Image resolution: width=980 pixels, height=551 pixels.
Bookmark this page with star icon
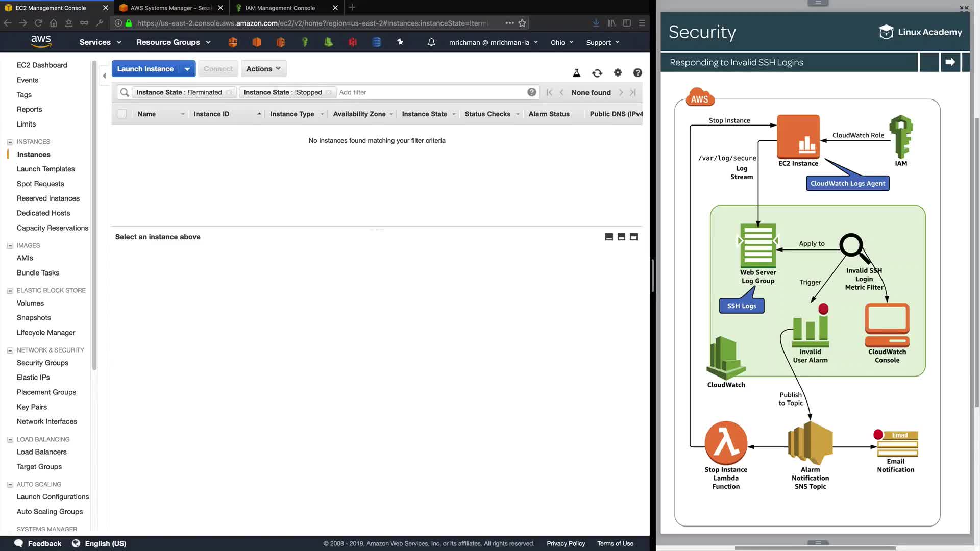(x=522, y=23)
